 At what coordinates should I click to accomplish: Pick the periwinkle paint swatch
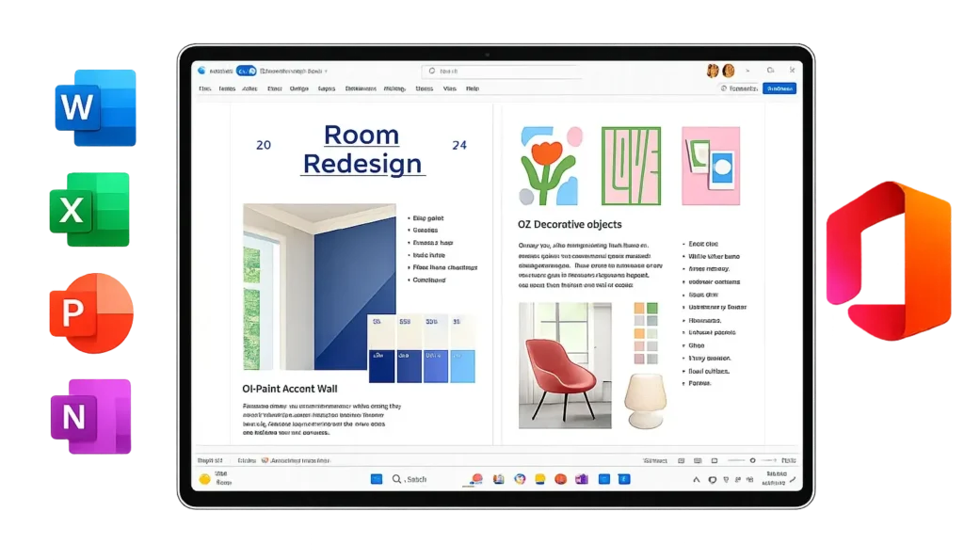(x=435, y=366)
